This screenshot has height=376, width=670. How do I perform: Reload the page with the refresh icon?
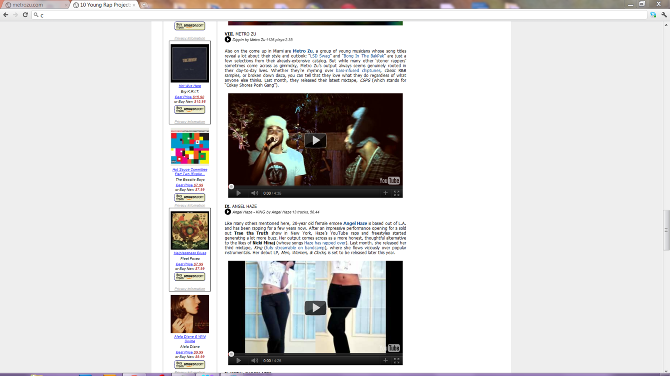click(25, 15)
